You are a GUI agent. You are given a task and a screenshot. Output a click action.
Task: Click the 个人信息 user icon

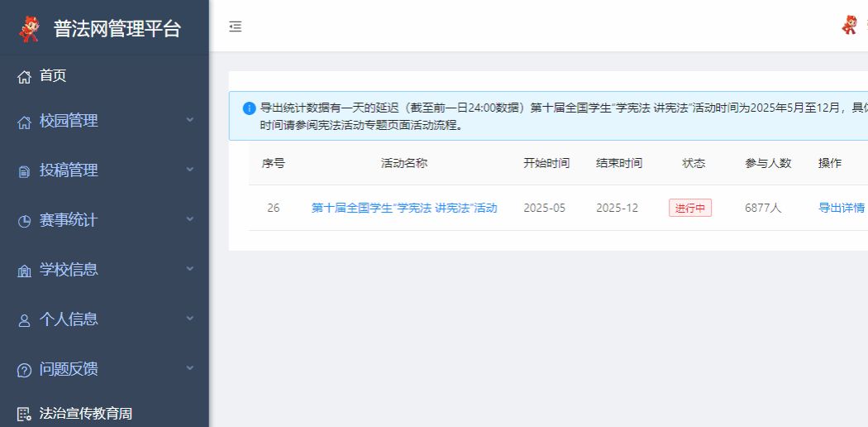click(x=24, y=320)
